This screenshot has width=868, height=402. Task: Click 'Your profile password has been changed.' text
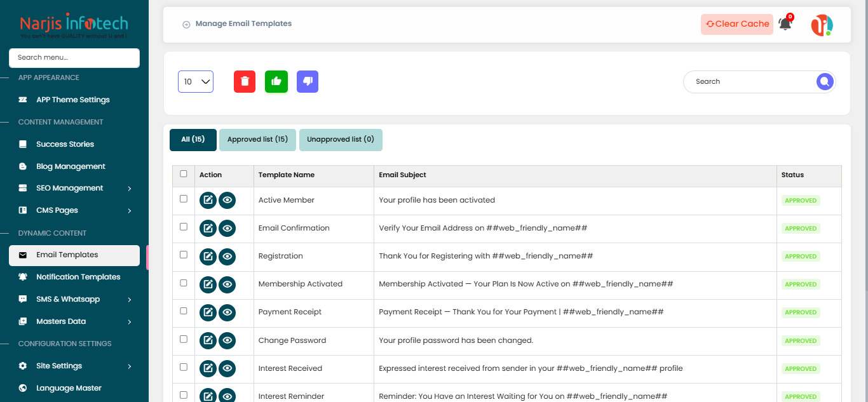[456, 340]
